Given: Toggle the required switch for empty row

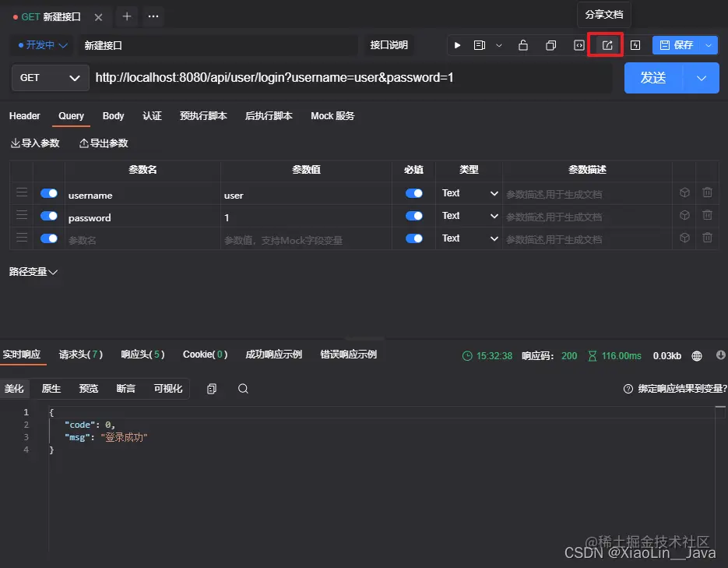Looking at the screenshot, I should 413,238.
